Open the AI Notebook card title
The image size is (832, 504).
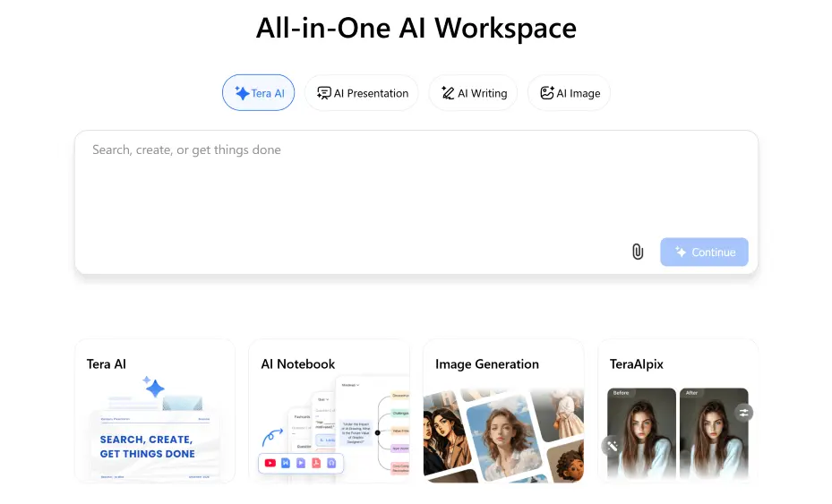pyautogui.click(x=297, y=364)
